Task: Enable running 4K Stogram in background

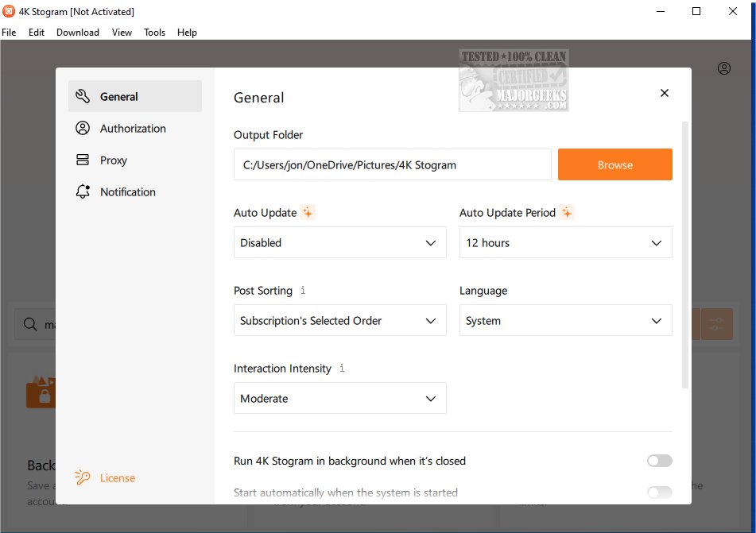Action: [659, 461]
